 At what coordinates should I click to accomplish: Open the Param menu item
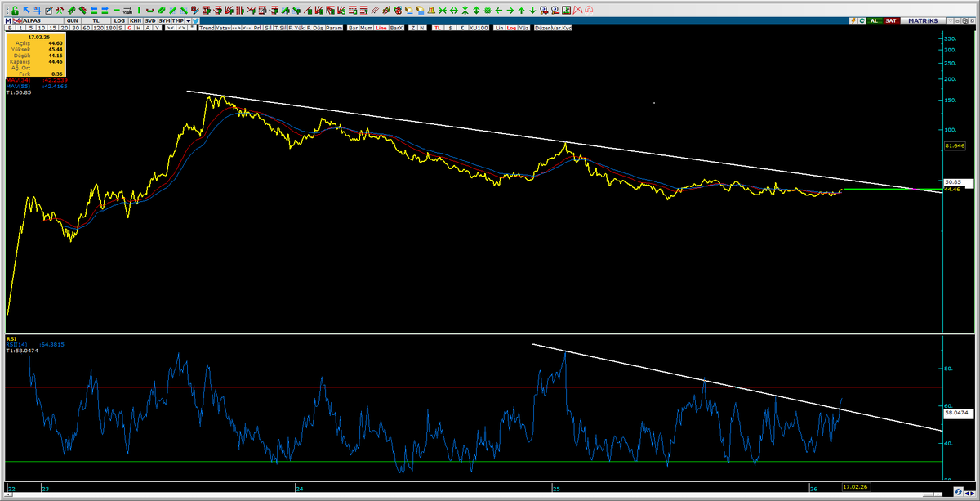click(x=334, y=28)
